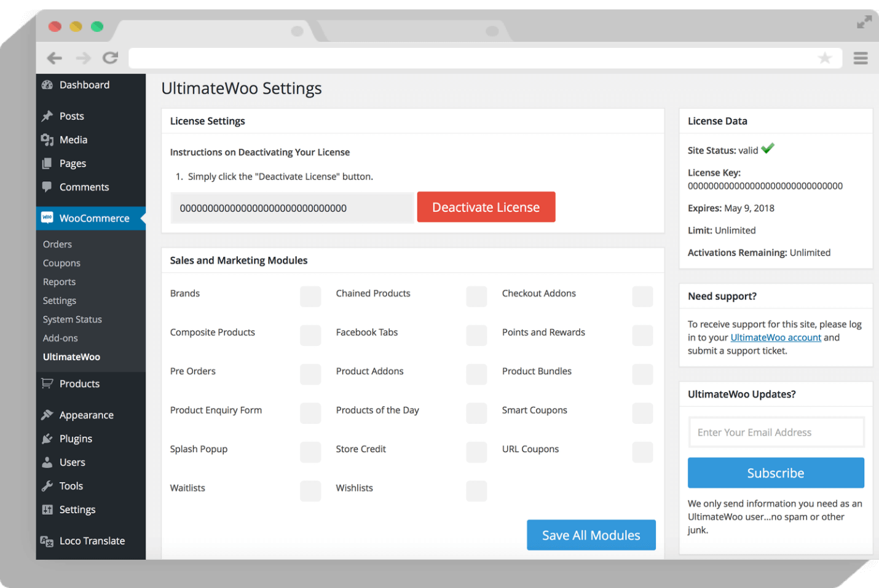The width and height of the screenshot is (879, 588).
Task: Toggle the Product Enquiry Form checkbox
Action: pyautogui.click(x=310, y=413)
